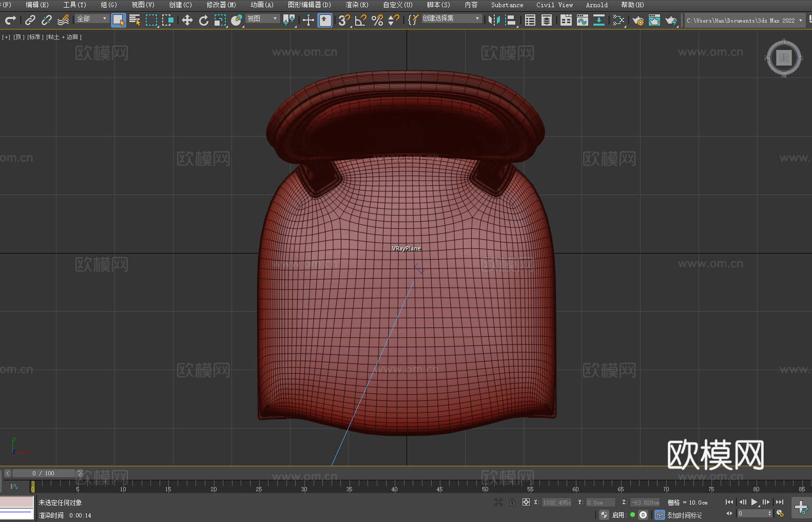Toggle Selection Lock padlock
This screenshot has height=522, width=812.
pos(512,502)
